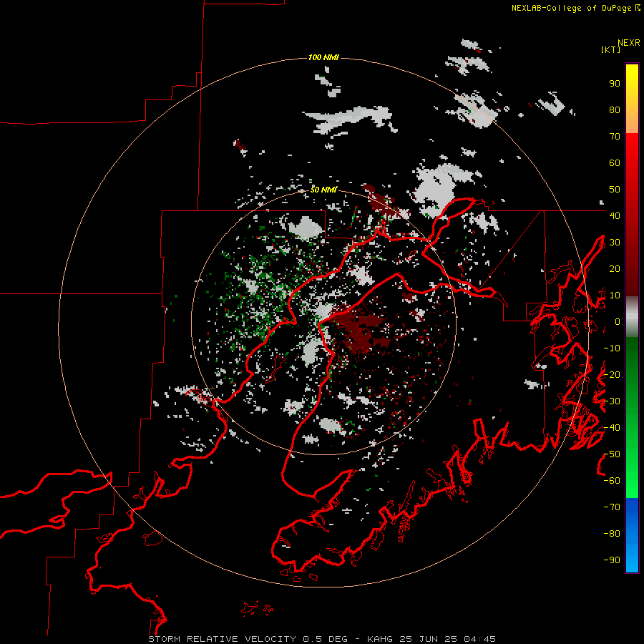Click the -60 knot scale label
This screenshot has height=644, width=644.
pyautogui.click(x=612, y=481)
